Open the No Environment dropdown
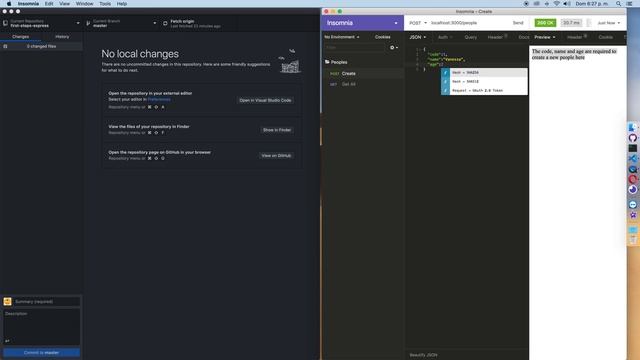 [x=342, y=37]
